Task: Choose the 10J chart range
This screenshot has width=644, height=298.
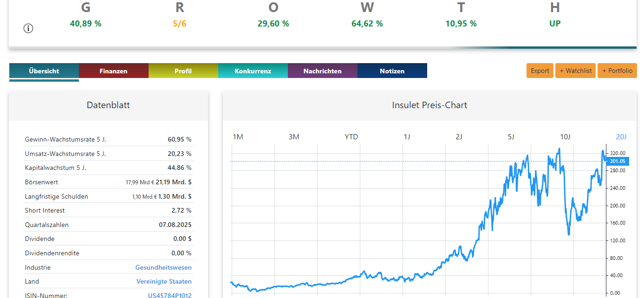Action: point(565,136)
